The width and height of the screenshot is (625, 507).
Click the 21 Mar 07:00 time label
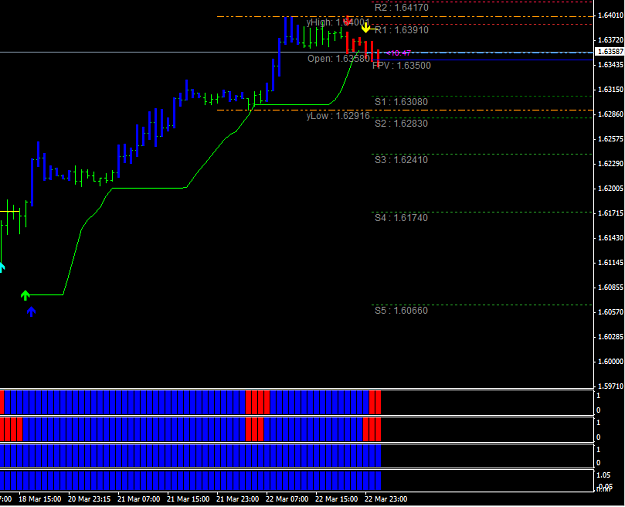click(139, 499)
